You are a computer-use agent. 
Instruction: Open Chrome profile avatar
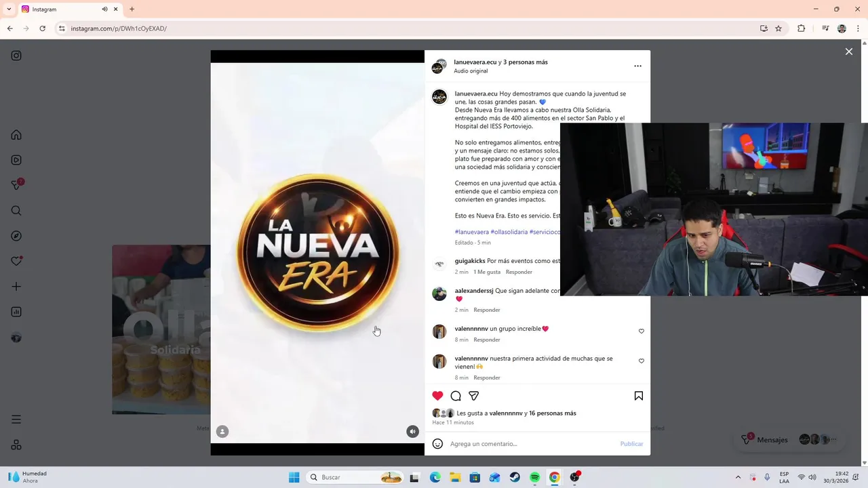click(x=842, y=28)
